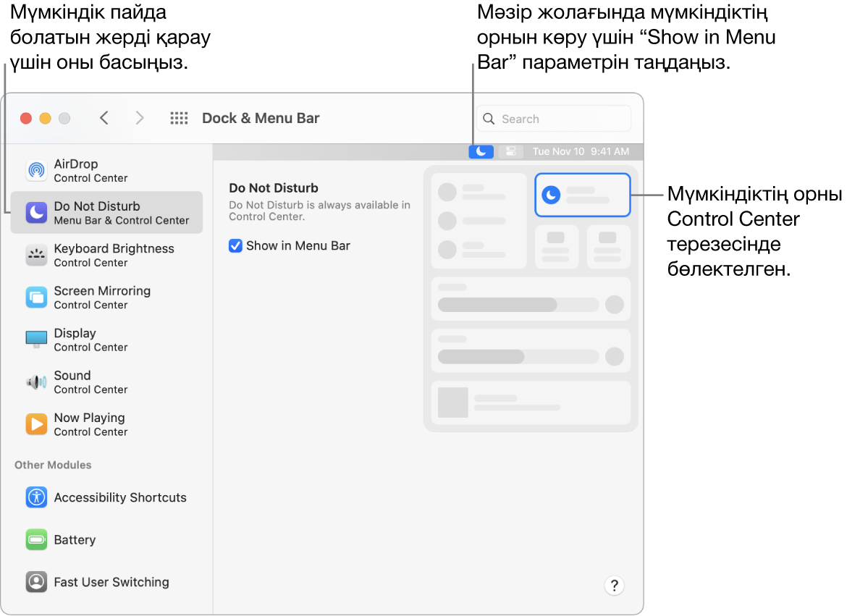Select the highlighted Do Not Disturb tile

click(583, 195)
